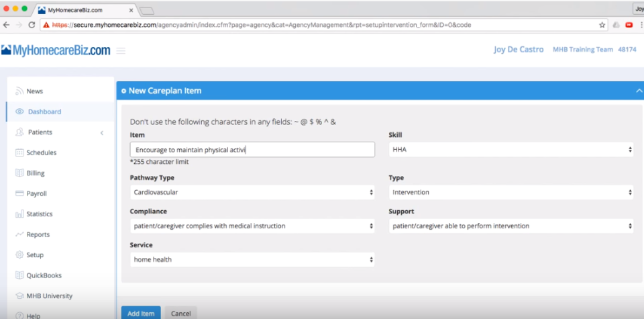Toggle the hamburger menu beside the logo
This screenshot has height=319, width=644.
click(121, 50)
